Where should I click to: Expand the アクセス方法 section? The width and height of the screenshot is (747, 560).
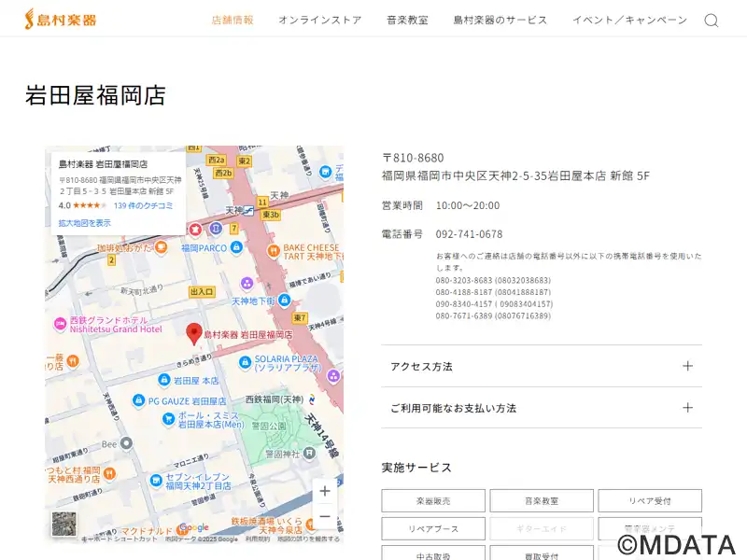pyautogui.click(x=542, y=366)
